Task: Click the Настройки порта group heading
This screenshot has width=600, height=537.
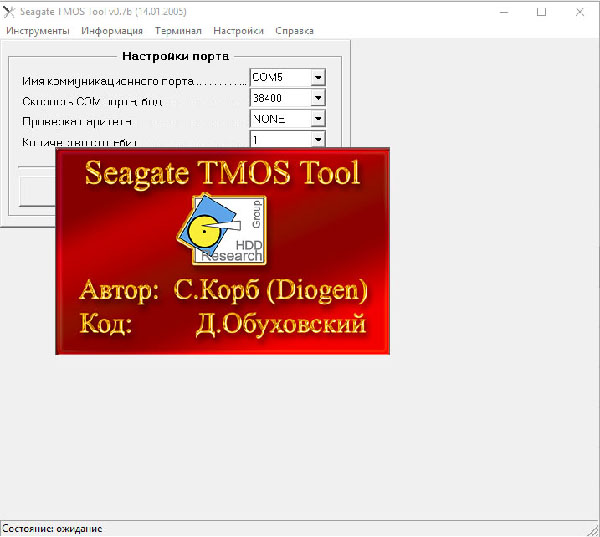Action: (176, 56)
